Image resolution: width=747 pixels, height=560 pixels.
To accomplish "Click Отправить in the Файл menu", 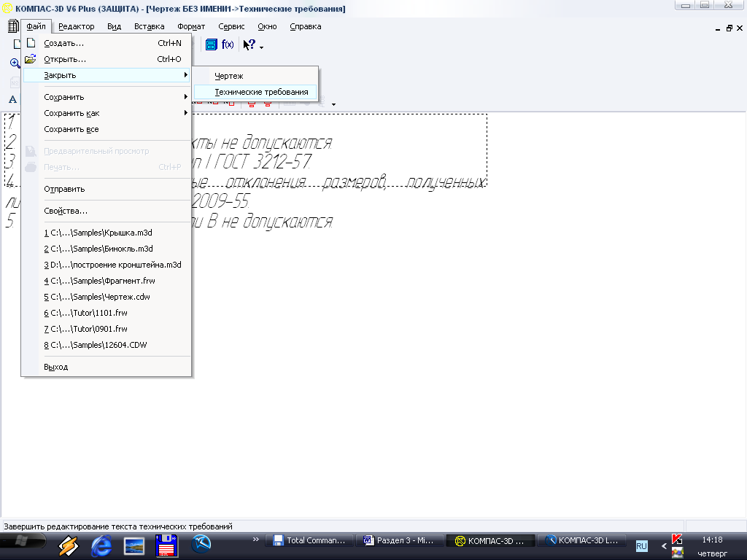I will pos(107,189).
